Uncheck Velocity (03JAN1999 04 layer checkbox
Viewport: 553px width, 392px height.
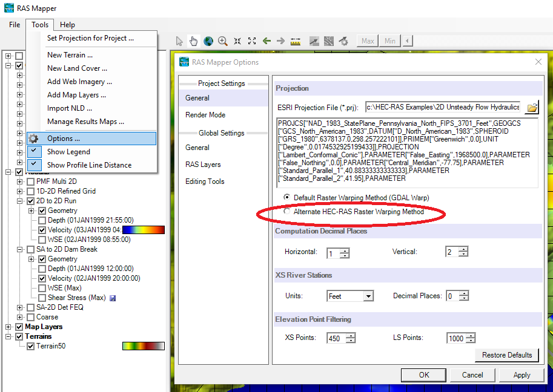click(42, 230)
